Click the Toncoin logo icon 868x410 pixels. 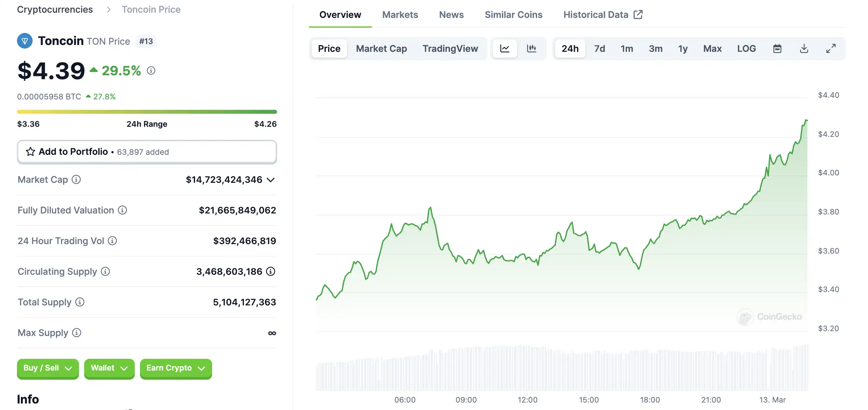point(24,41)
